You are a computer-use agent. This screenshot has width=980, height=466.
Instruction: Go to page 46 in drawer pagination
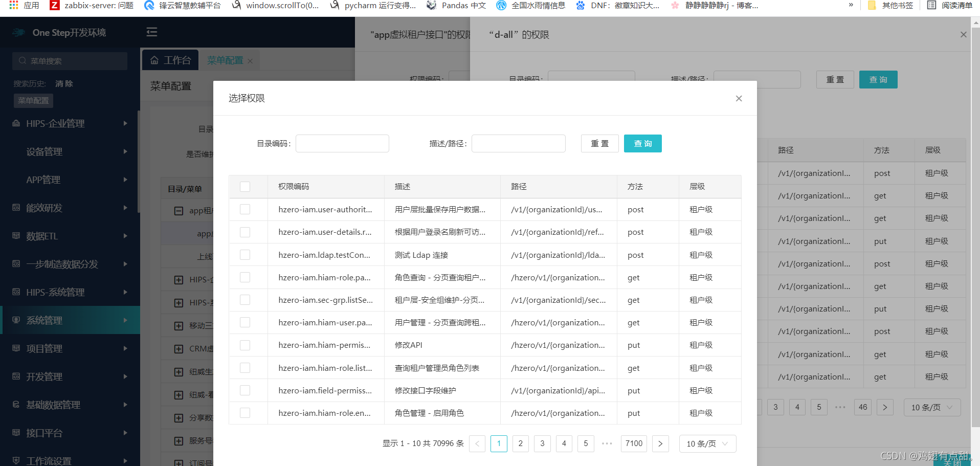tap(863, 407)
